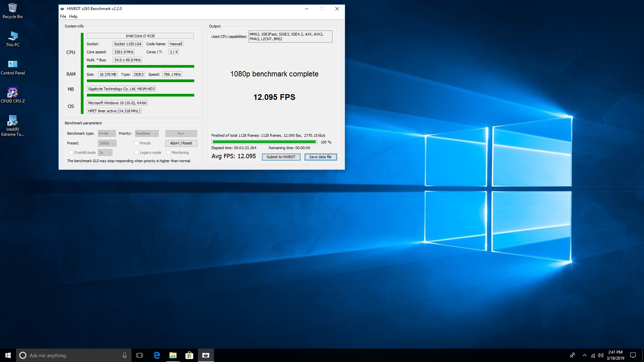Screen dimensions: 644x362
Task: Click the Elapsed time 00:01:33.264 text
Action: pyautogui.click(x=234, y=148)
